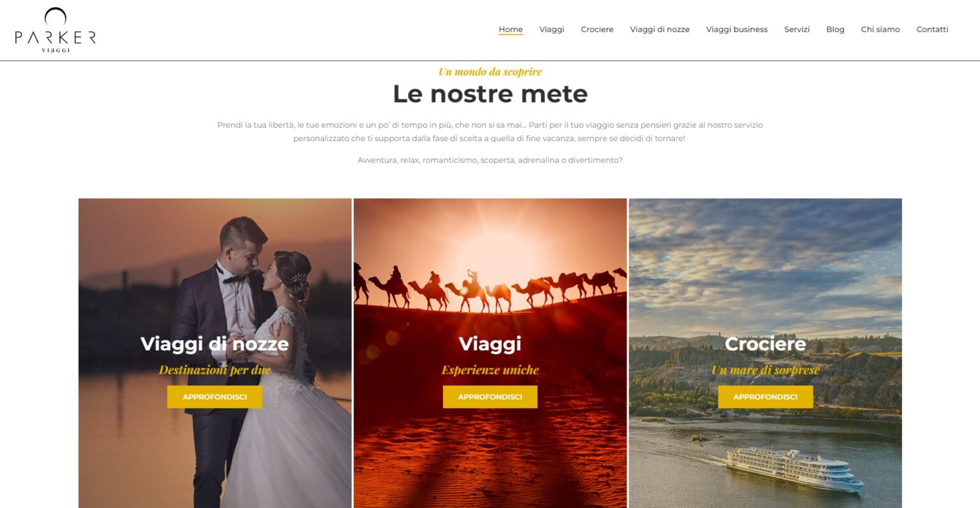Screen dimensions: 980x508
Task: Click Approfondisci under Viaggi Esperienze uniche
Action: pos(490,397)
